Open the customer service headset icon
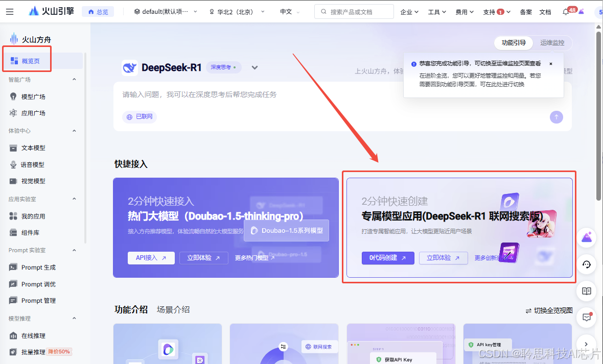This screenshot has width=603, height=364. [587, 264]
